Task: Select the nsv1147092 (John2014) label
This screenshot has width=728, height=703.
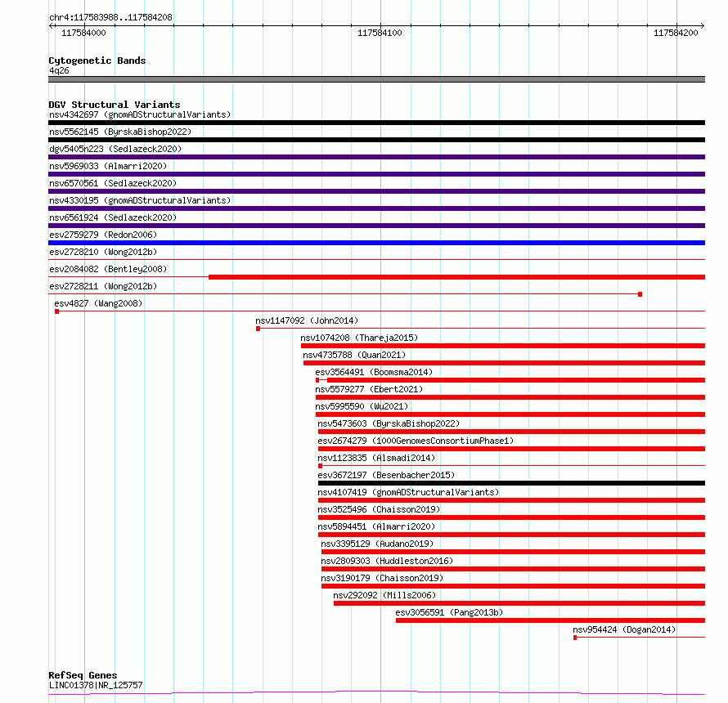Action: pos(307,320)
